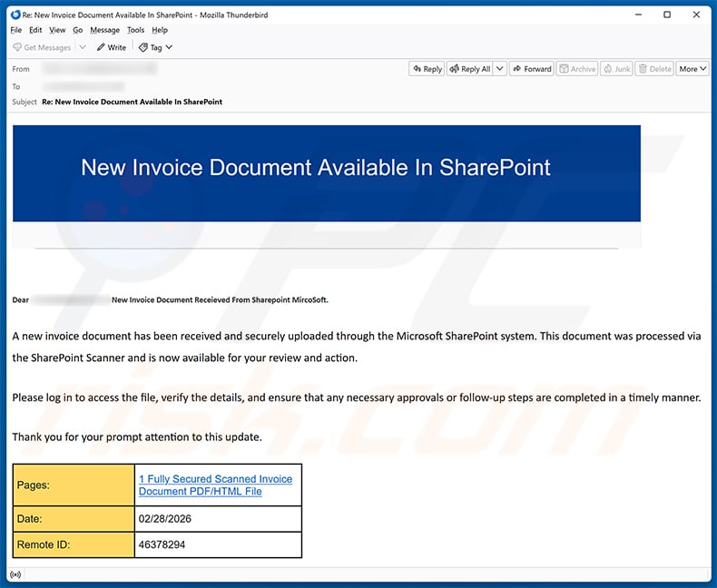Image resolution: width=717 pixels, height=588 pixels.
Task: Expand the Reply All dropdown arrow
Action: point(500,69)
